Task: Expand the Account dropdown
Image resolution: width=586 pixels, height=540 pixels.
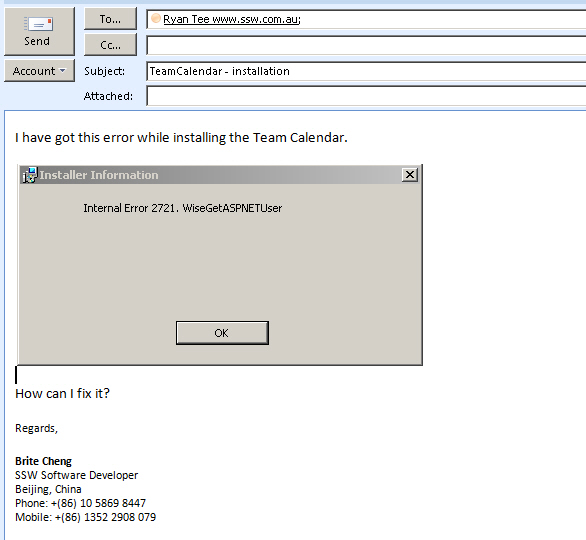Action: pyautogui.click(x=39, y=71)
